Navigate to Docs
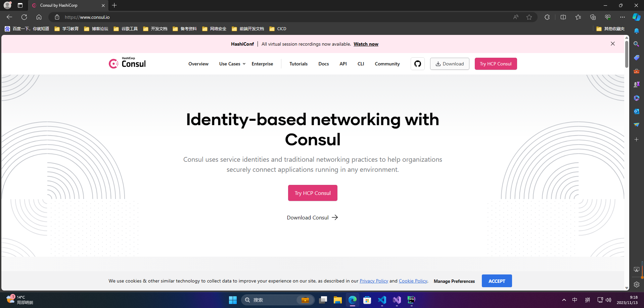This screenshot has width=644, height=308. [324, 64]
